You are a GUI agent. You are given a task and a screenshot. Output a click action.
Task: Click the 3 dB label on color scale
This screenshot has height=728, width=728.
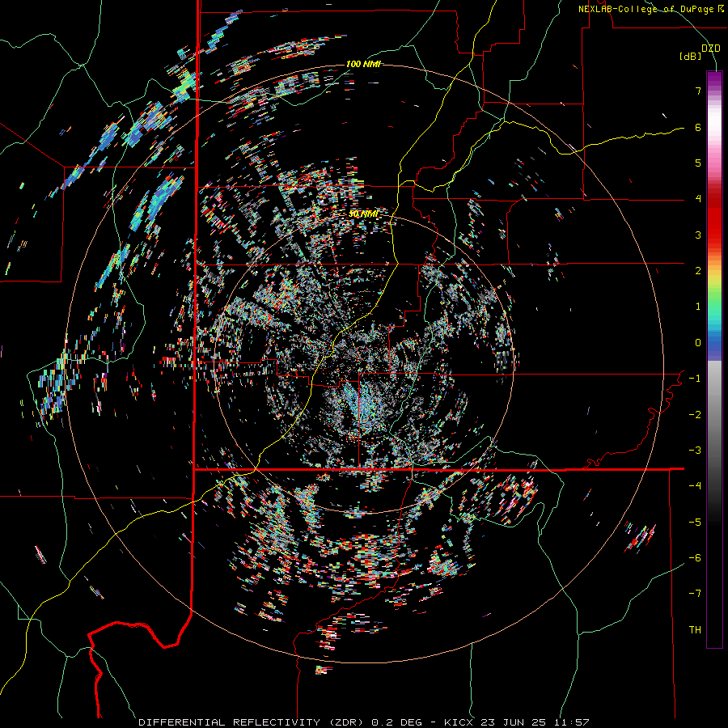698,235
